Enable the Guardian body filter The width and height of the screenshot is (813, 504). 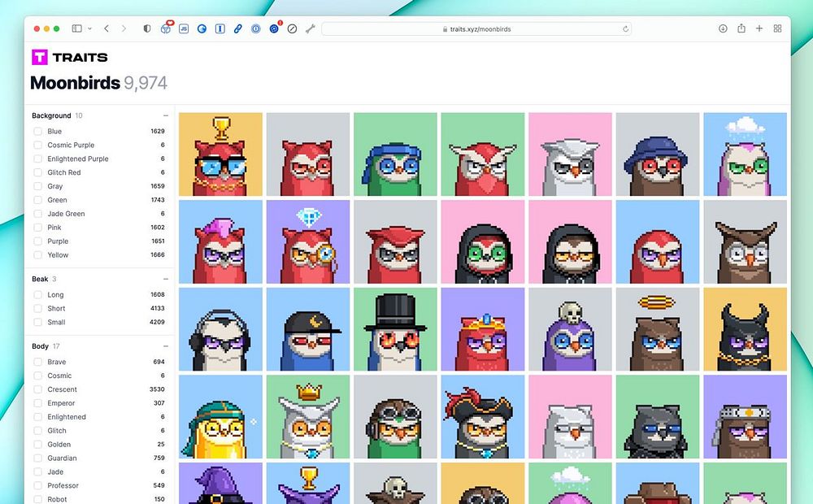pos(38,458)
